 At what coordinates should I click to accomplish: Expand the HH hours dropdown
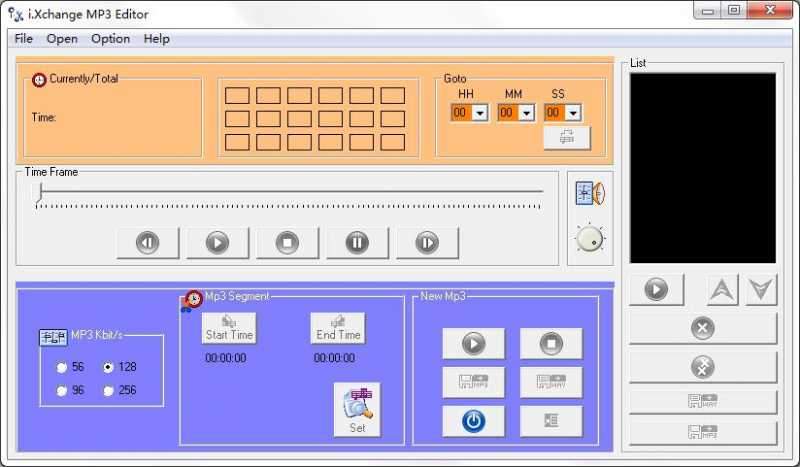click(480, 113)
